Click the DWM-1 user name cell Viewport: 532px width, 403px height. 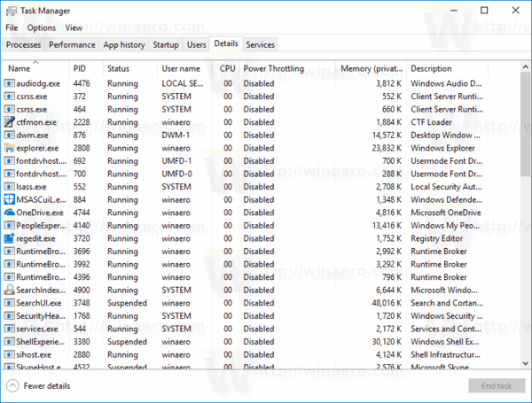(176, 136)
